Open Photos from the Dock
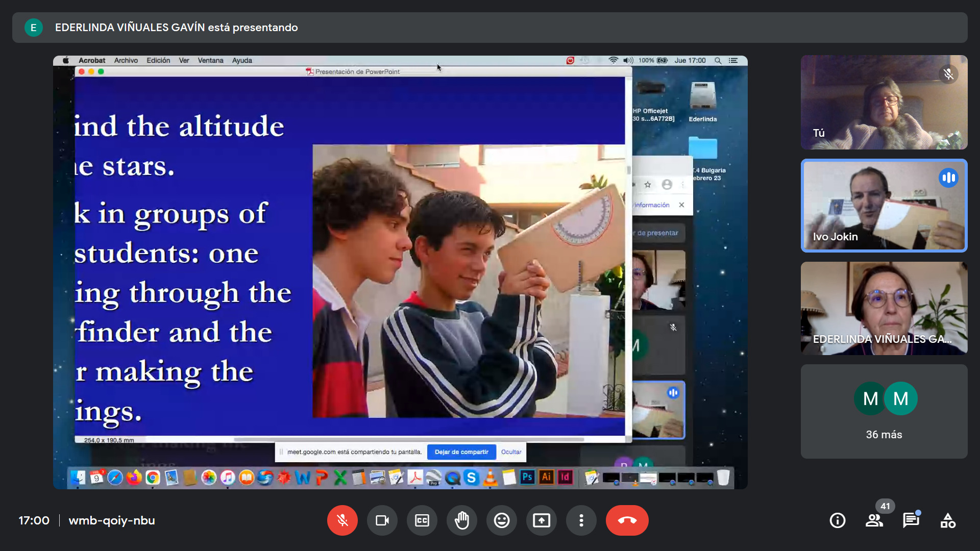Screen dimensions: 980x551 [209, 478]
